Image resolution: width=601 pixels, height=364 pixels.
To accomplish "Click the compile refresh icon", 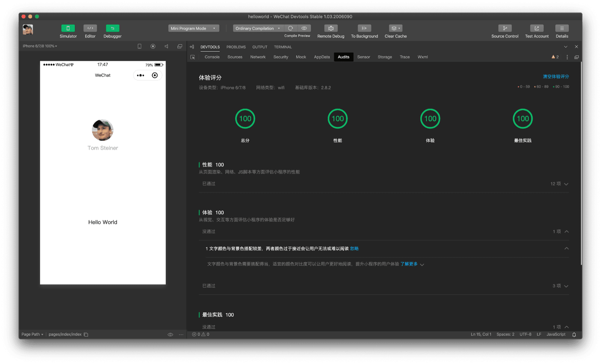I will click(290, 28).
